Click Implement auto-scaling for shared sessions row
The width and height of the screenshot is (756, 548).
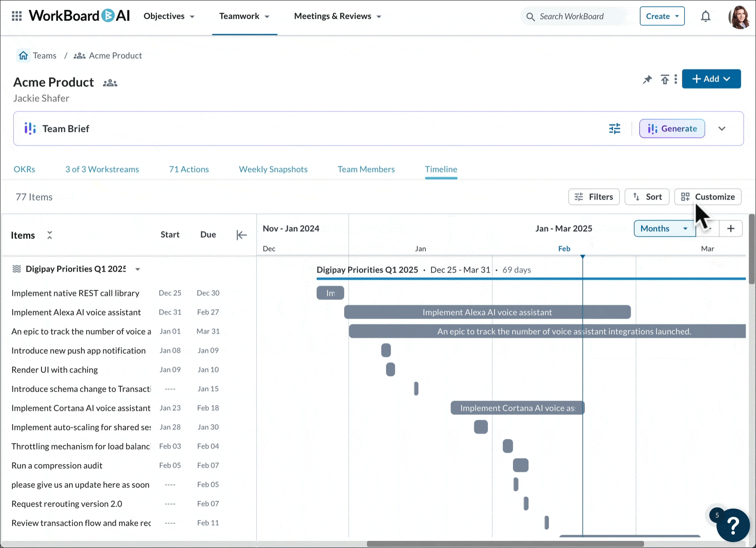[x=128, y=427]
